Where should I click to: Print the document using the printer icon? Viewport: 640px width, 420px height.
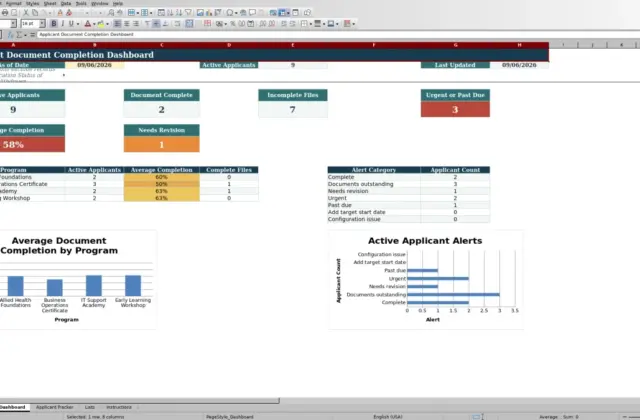(x=5, y=13)
